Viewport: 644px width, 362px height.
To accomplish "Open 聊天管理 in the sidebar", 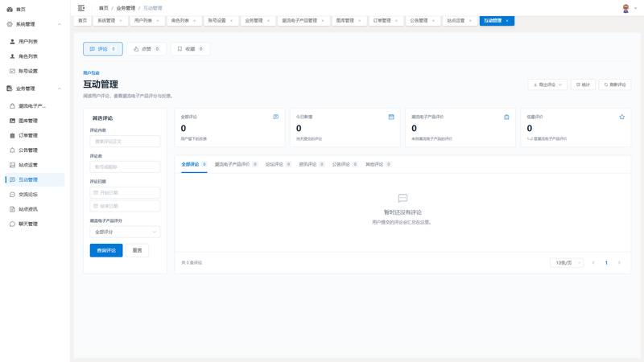I will click(x=35, y=224).
